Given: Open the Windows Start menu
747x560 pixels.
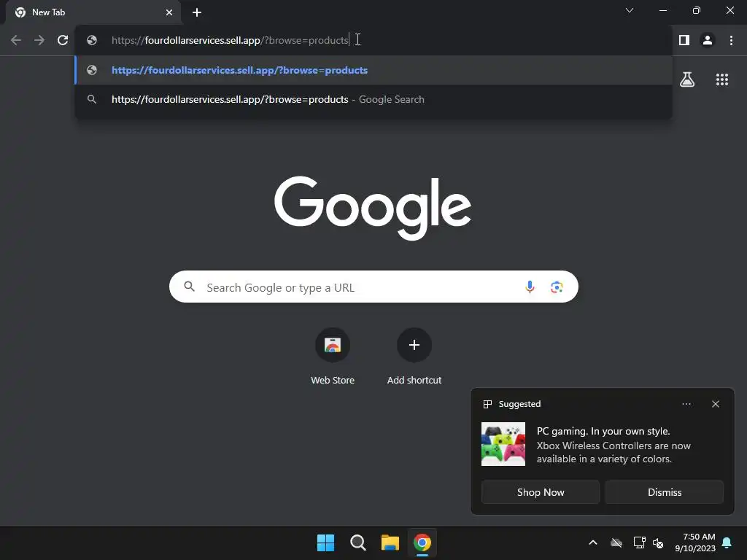Looking at the screenshot, I should click(326, 542).
